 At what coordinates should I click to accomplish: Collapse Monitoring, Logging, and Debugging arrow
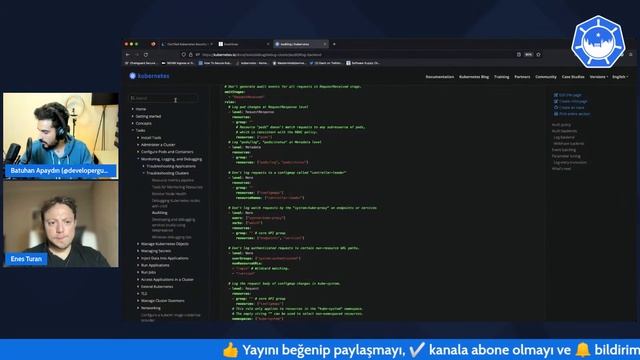pyautogui.click(x=138, y=159)
